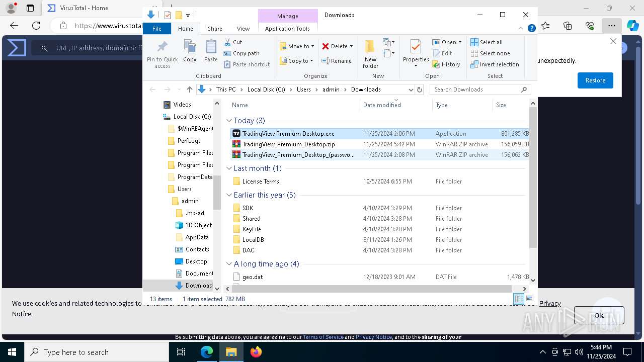Screen dimensions: 644x362
Task: Switch to details view icon
Action: [x=519, y=299]
